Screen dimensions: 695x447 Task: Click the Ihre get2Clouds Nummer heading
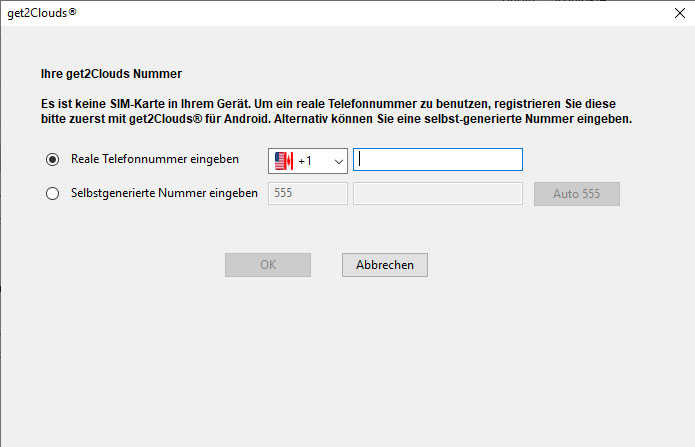click(x=111, y=74)
